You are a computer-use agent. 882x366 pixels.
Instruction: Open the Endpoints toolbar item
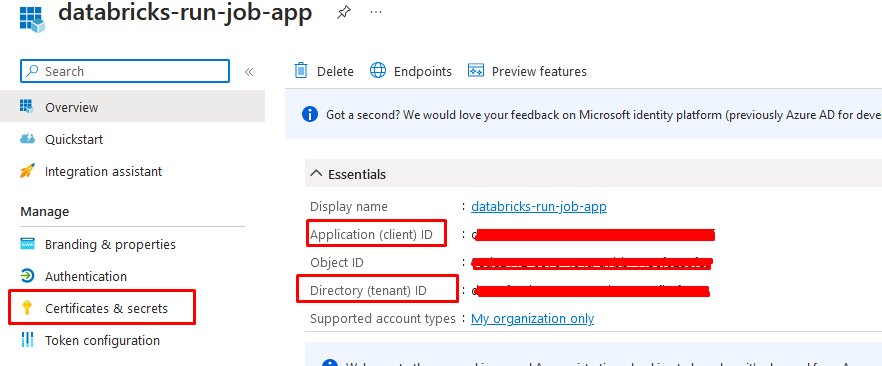pos(422,72)
